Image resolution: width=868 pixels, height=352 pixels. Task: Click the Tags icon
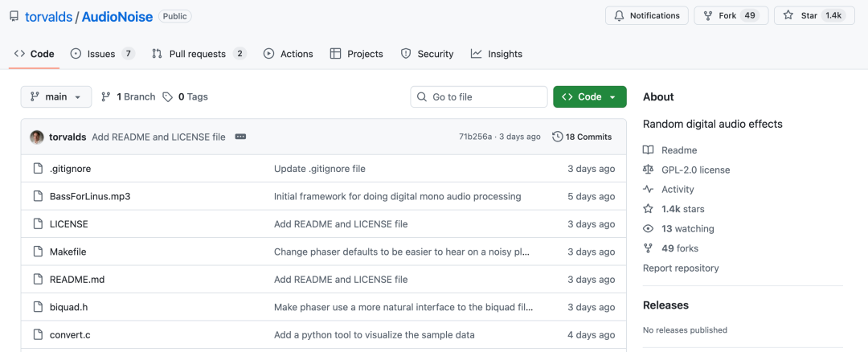(x=167, y=96)
